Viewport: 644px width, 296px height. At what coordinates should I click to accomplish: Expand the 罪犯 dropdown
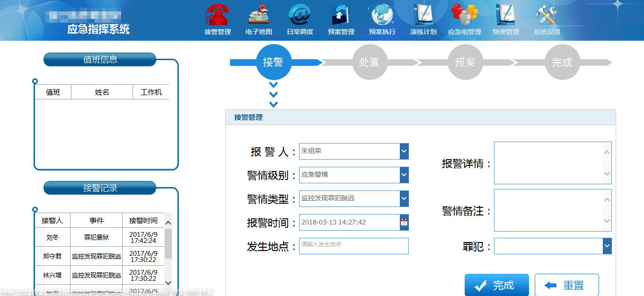tap(607, 246)
